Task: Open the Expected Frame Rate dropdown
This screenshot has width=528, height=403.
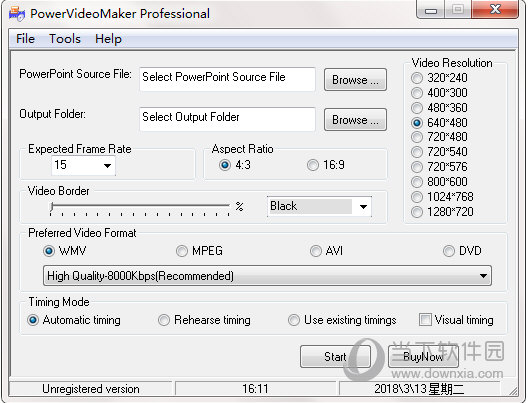Action: pos(84,165)
